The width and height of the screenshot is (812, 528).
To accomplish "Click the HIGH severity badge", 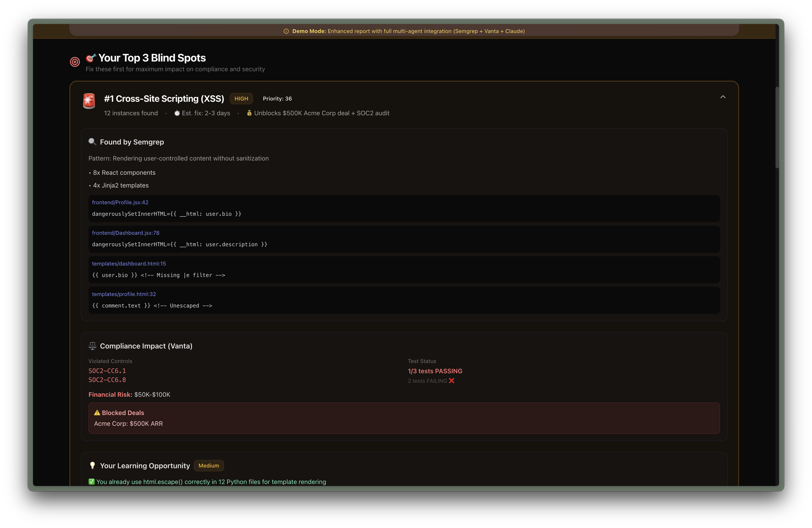I will (x=241, y=98).
